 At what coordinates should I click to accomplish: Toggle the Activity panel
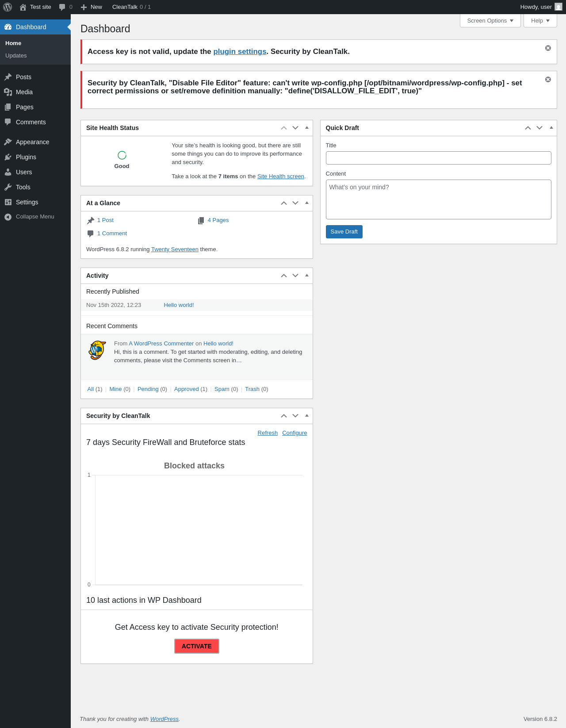307,276
